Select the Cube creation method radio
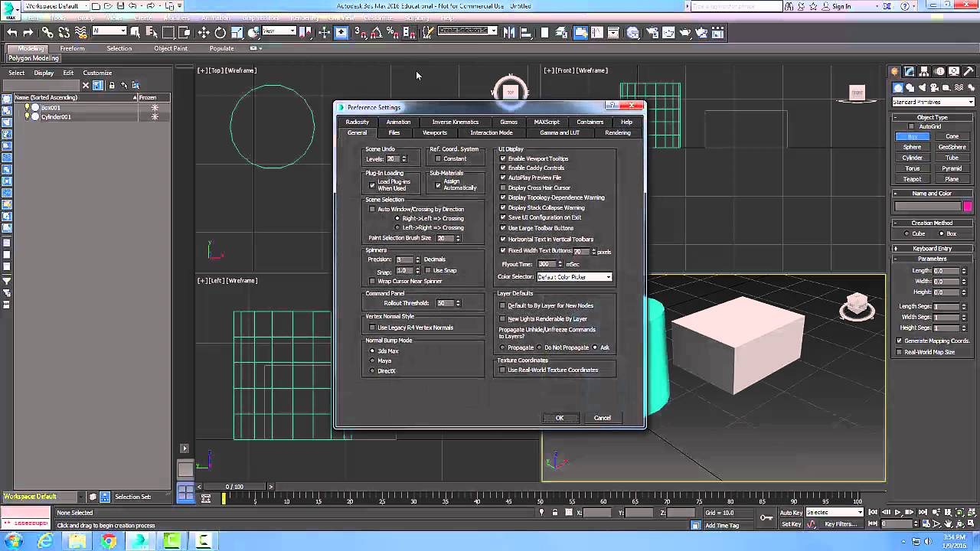Image resolution: width=980 pixels, height=551 pixels. [x=907, y=233]
